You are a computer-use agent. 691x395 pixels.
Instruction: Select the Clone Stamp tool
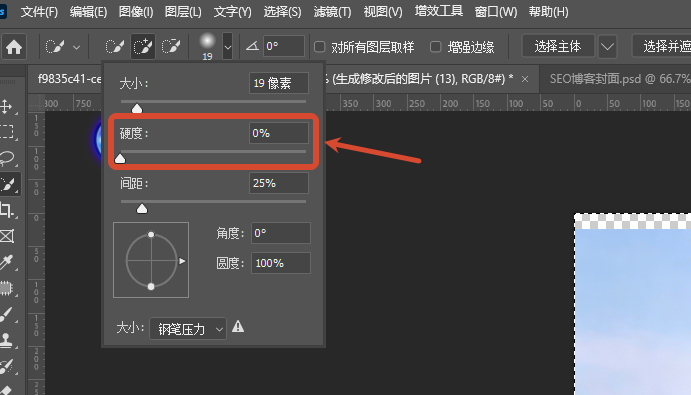[x=7, y=340]
